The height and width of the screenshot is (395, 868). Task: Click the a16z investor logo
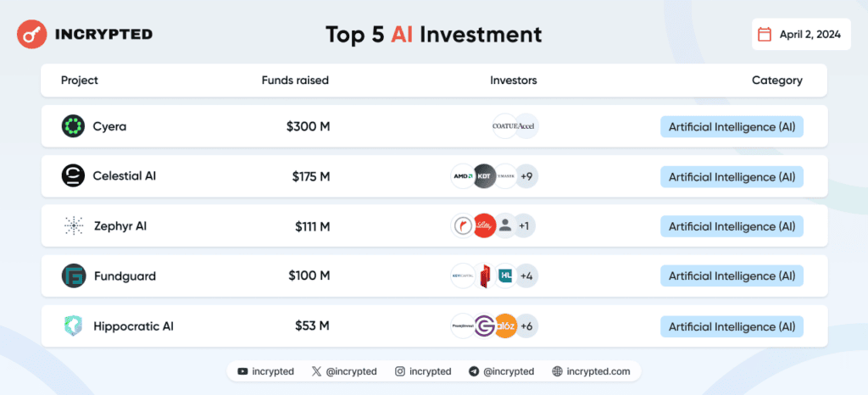click(505, 326)
